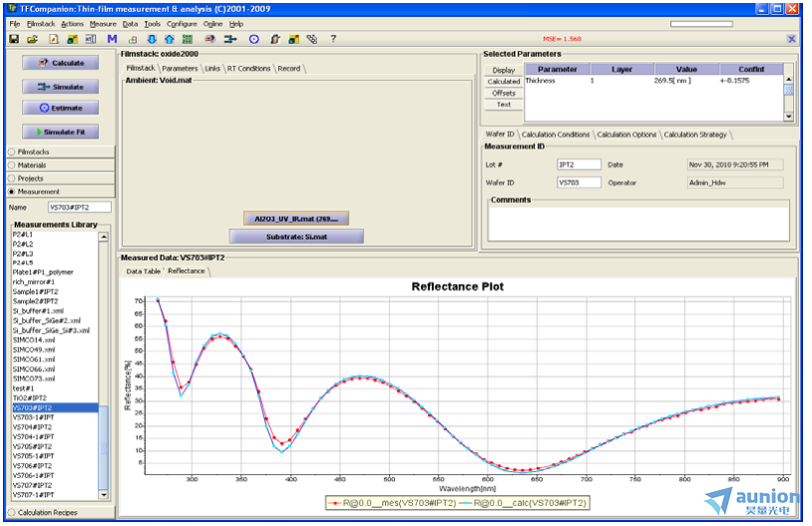Click the Offsets side tab
Screen dimensions: 812x526
[504, 93]
